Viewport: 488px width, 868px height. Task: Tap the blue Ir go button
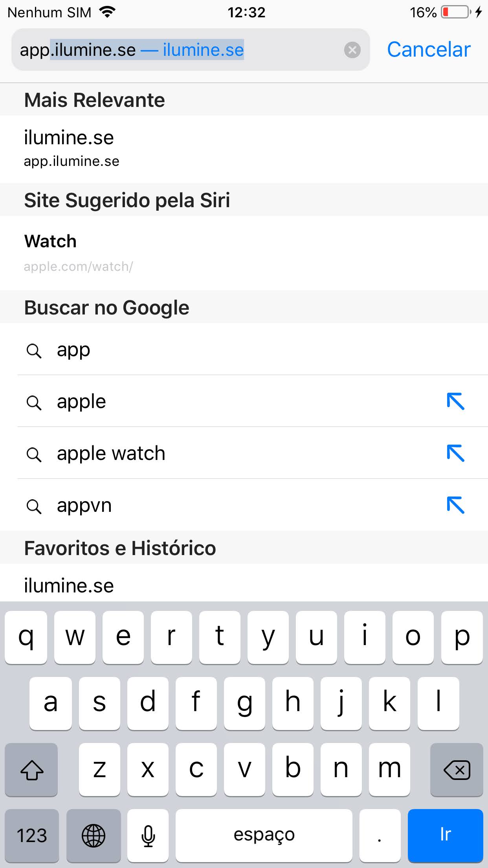(445, 835)
